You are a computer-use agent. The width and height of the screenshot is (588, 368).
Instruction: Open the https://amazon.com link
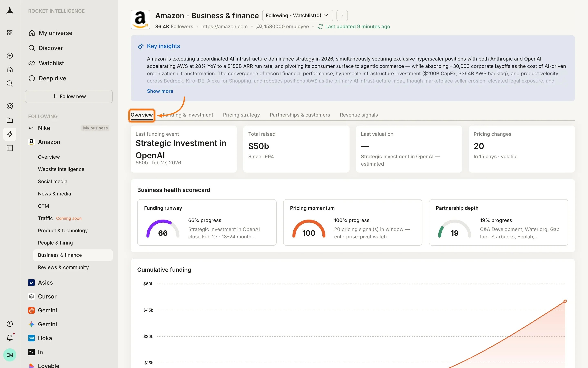pos(224,27)
